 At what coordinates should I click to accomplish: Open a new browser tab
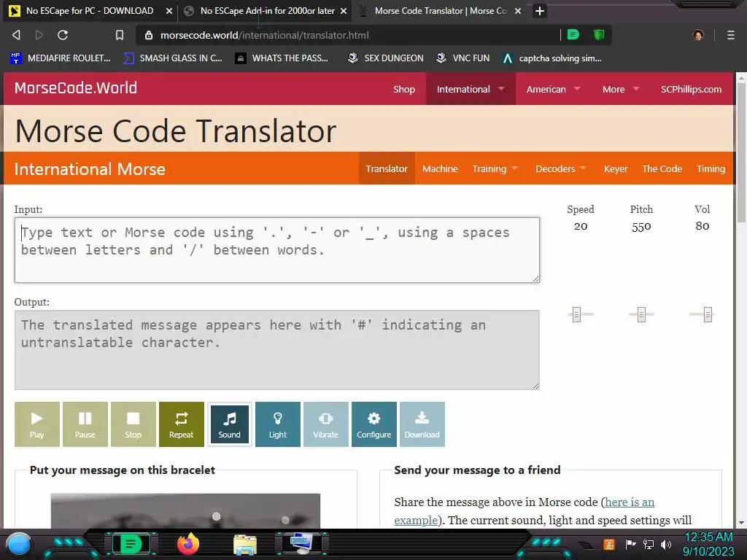pyautogui.click(x=539, y=10)
